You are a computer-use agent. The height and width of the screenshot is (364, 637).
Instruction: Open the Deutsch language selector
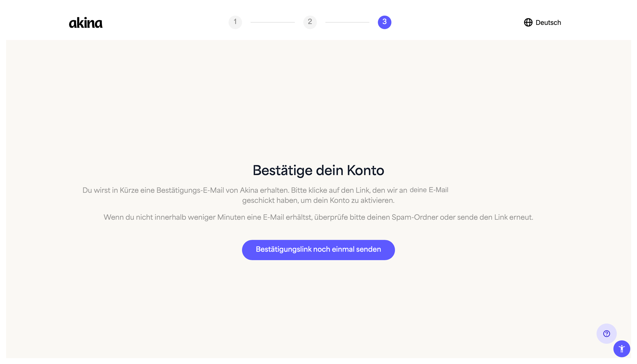pyautogui.click(x=542, y=23)
